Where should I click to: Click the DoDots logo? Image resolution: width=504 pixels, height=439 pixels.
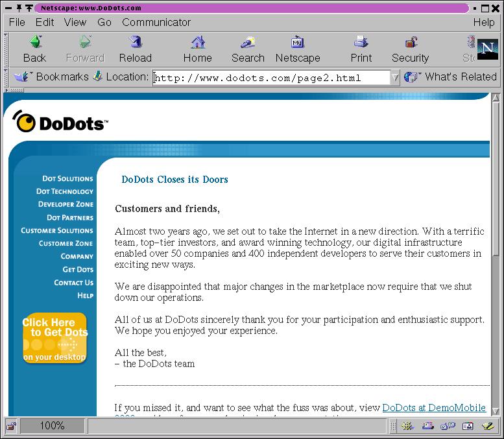pyautogui.click(x=60, y=122)
